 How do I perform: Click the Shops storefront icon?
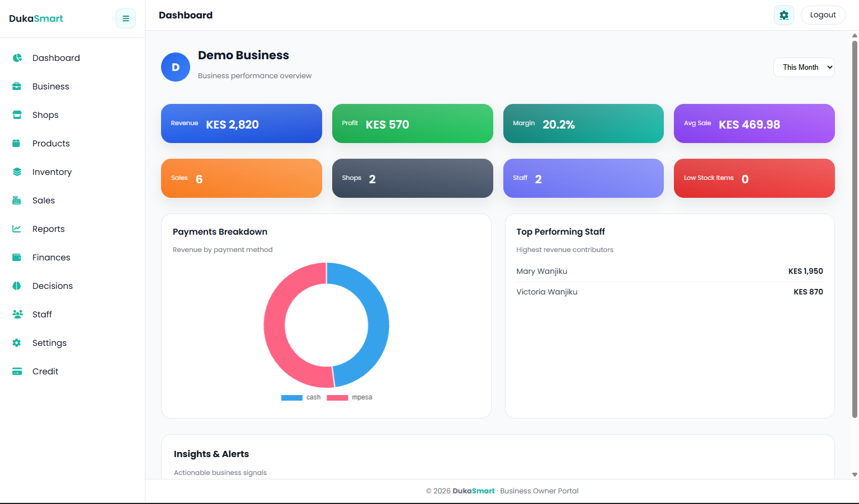17,115
